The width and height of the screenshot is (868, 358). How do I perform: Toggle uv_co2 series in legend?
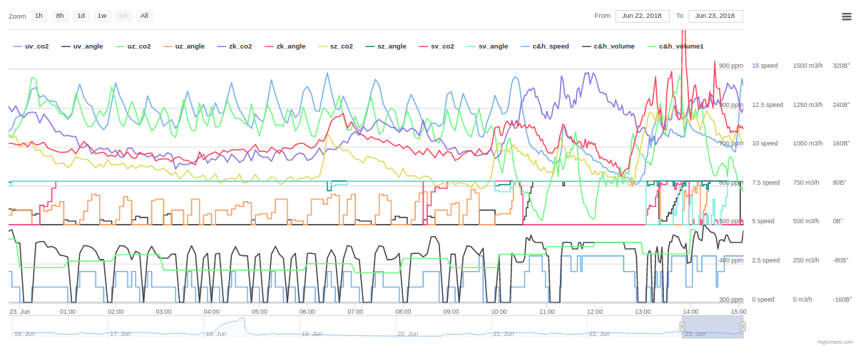click(36, 46)
